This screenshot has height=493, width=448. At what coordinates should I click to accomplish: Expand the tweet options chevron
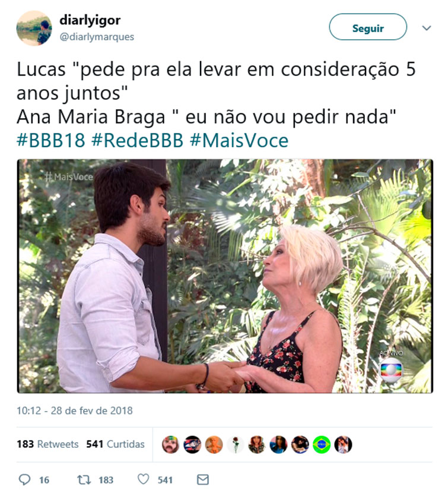coord(426,28)
